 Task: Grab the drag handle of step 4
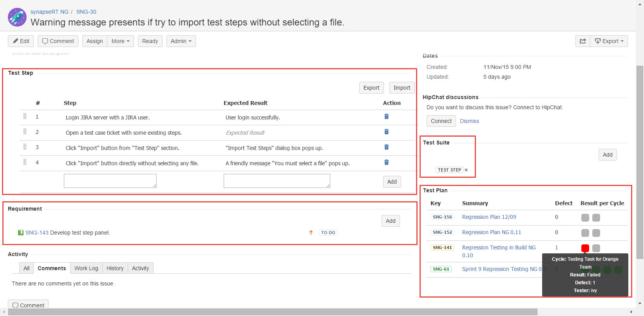(25, 162)
